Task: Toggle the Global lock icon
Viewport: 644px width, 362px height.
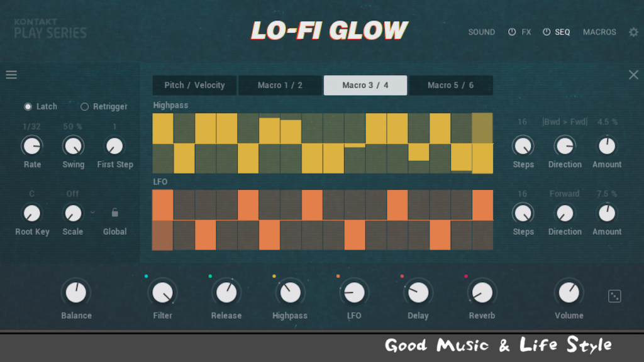Action: click(x=115, y=212)
